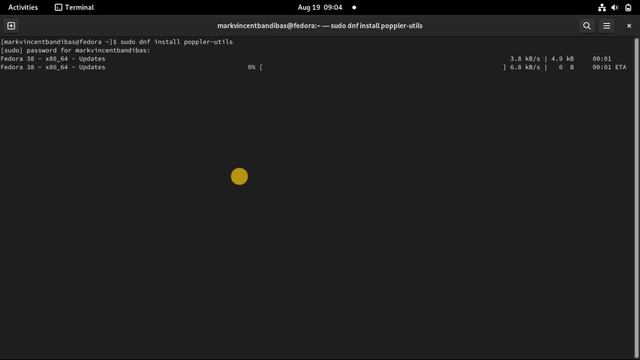Open the terminal search tool
640x360 pixels.
pos(587,26)
